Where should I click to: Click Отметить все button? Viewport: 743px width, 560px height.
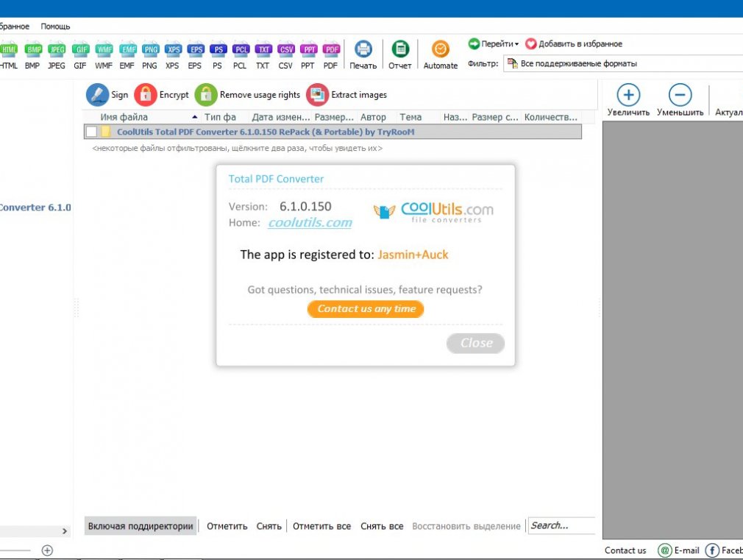(x=321, y=526)
